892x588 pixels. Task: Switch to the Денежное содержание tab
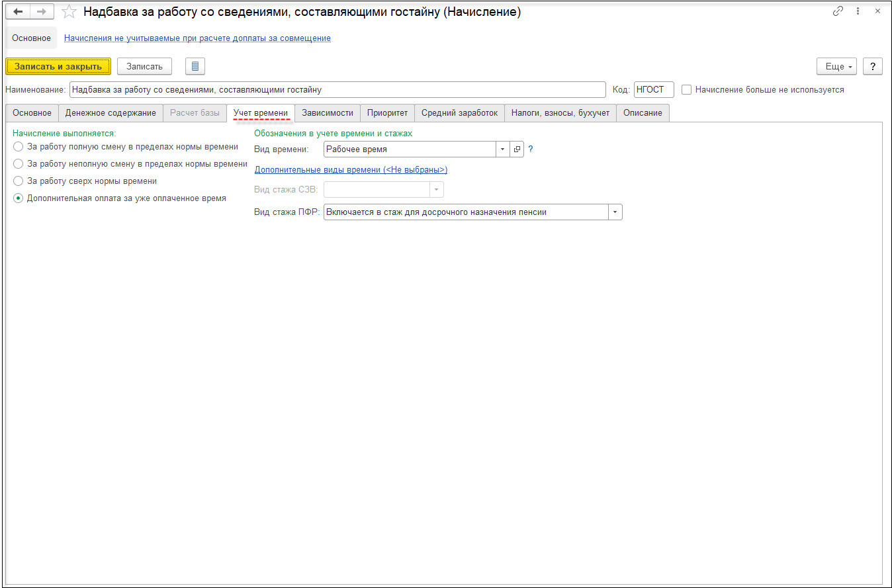pyautogui.click(x=111, y=113)
